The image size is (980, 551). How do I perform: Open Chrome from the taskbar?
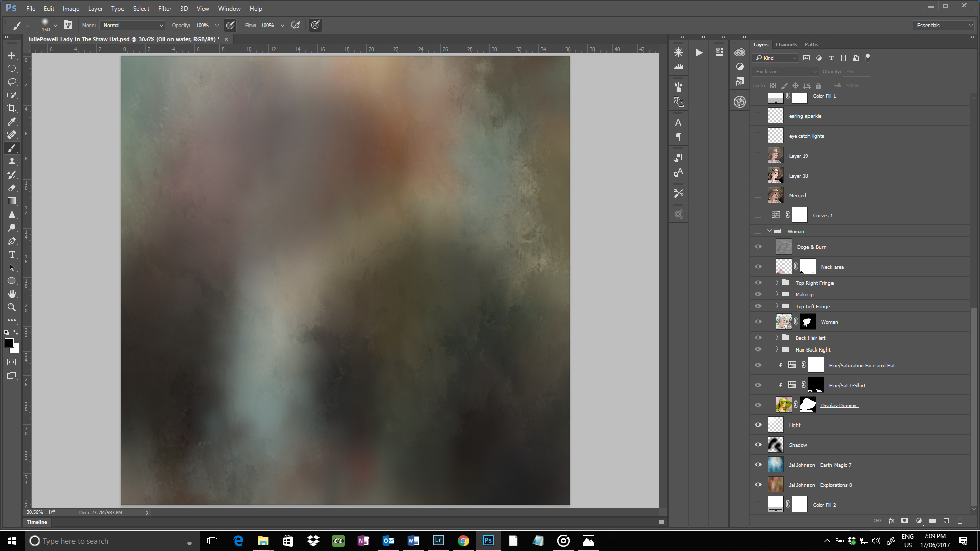[463, 541]
